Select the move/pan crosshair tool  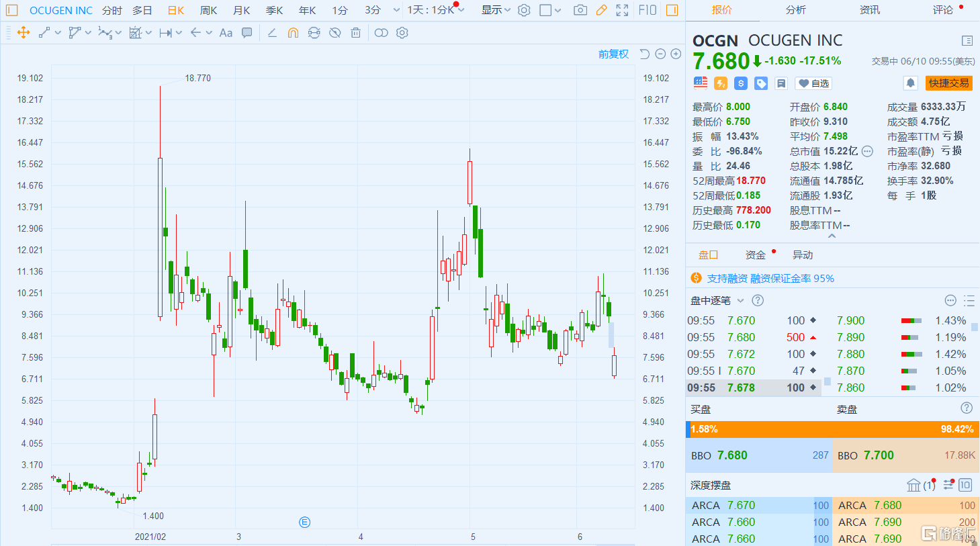tap(23, 33)
